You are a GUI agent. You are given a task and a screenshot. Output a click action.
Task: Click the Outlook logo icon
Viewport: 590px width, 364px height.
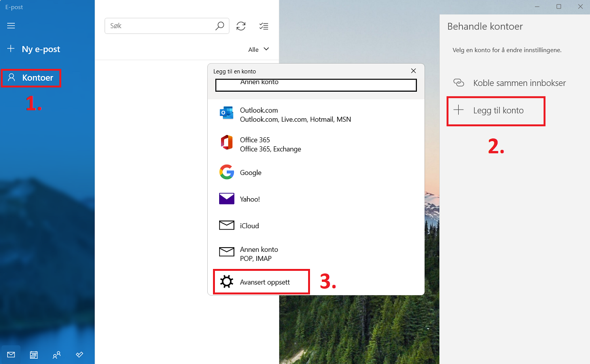tap(226, 113)
